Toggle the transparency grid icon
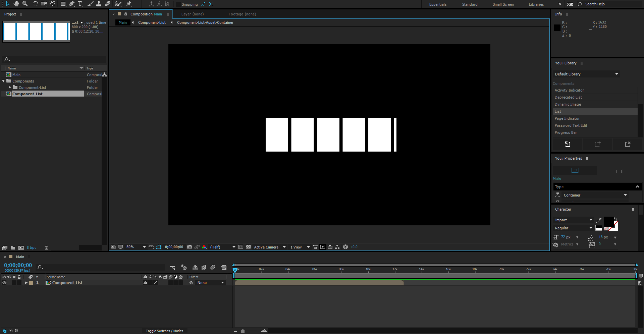The width and height of the screenshot is (644, 334). [x=248, y=247]
